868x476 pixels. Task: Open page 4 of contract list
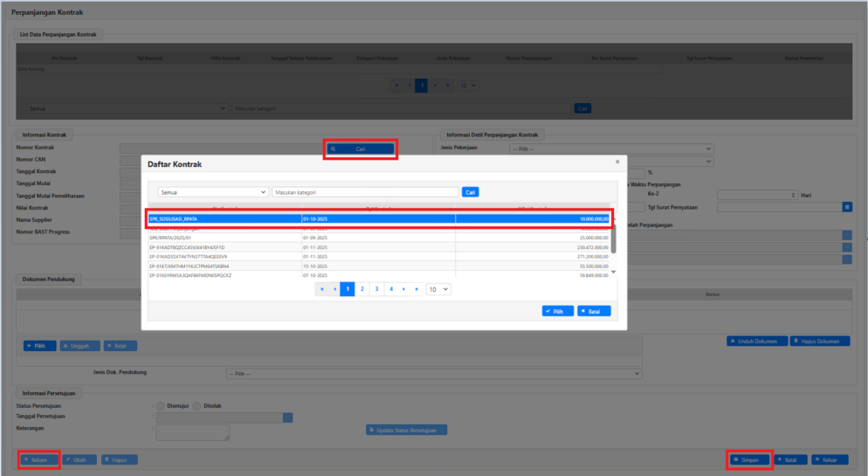390,288
